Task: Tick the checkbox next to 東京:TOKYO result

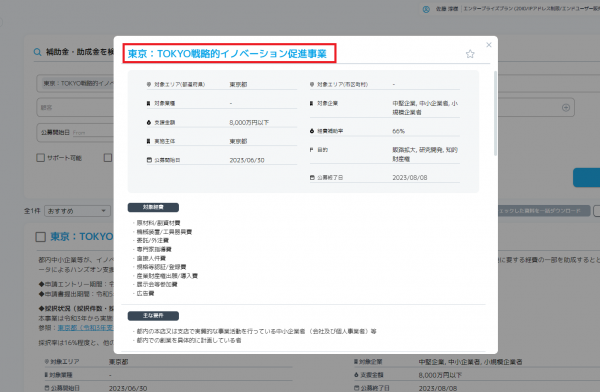Action: 41,237
